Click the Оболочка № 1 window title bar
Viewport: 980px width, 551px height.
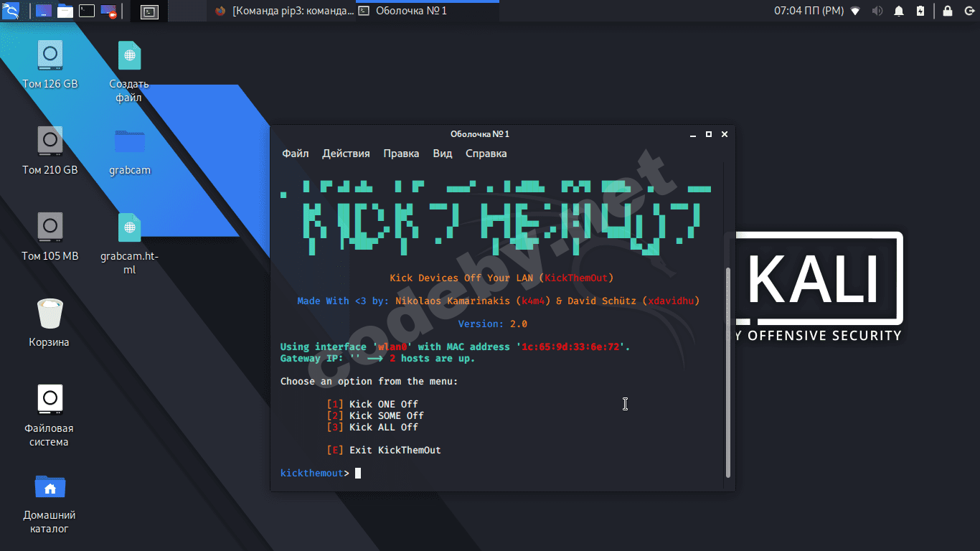click(x=479, y=134)
